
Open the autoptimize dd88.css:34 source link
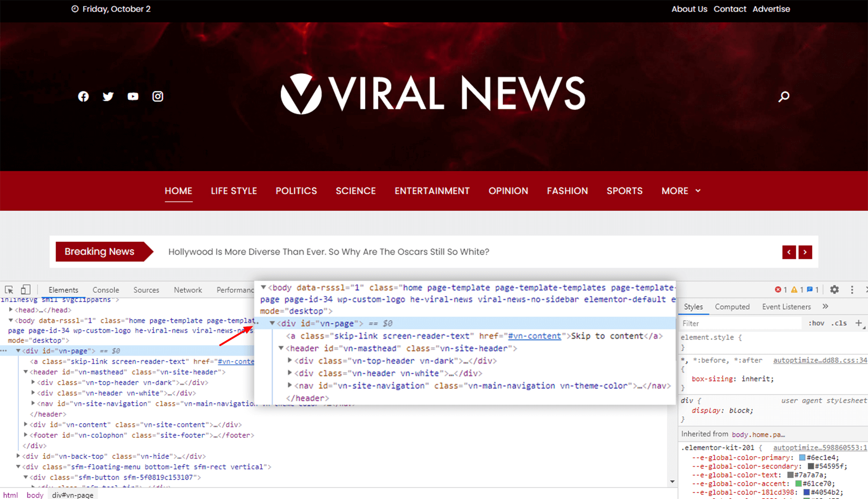pyautogui.click(x=820, y=360)
